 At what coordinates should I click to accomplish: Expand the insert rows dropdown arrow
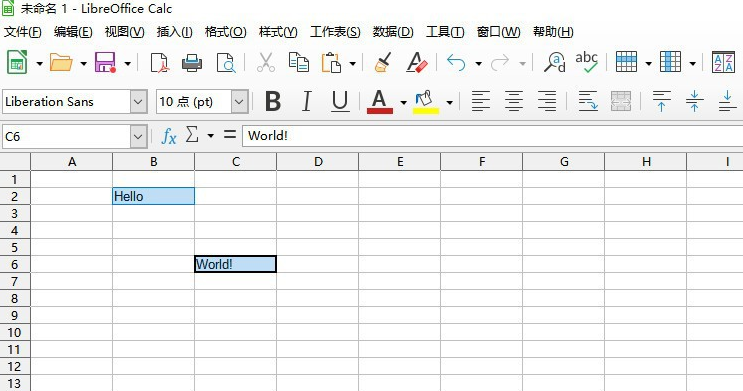coord(648,63)
